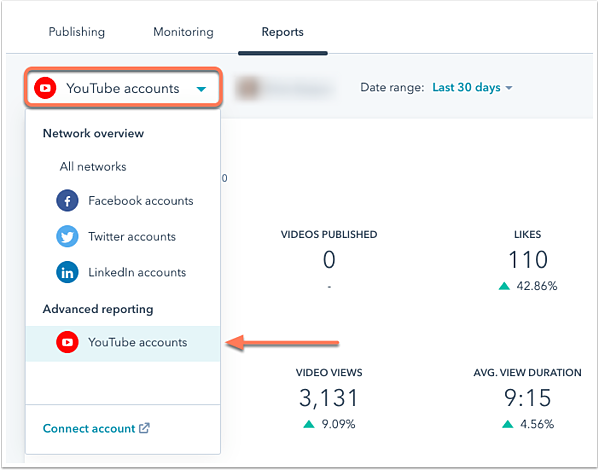
Task: Click the caret arrow in YouTube accounts dropdown
Action: pyautogui.click(x=201, y=89)
